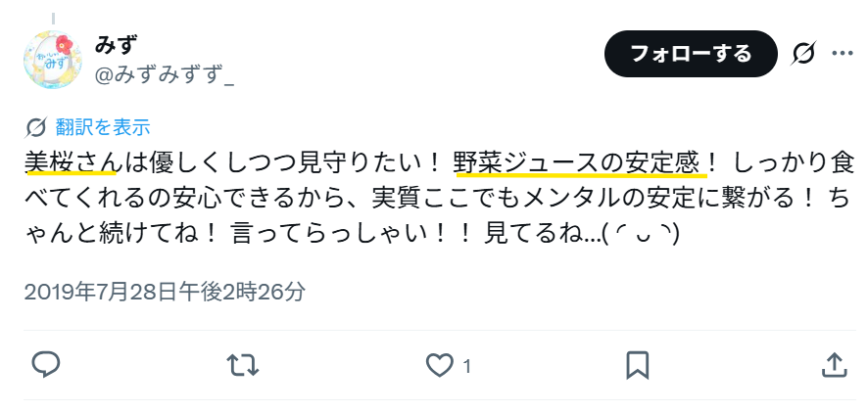
Task: Open the three-dot more options menu
Action: pos(842,54)
